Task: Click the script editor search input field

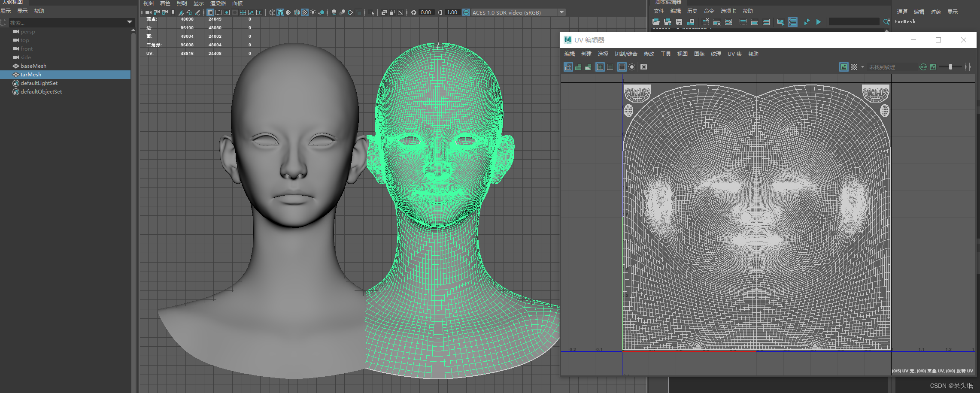Action: 853,22
